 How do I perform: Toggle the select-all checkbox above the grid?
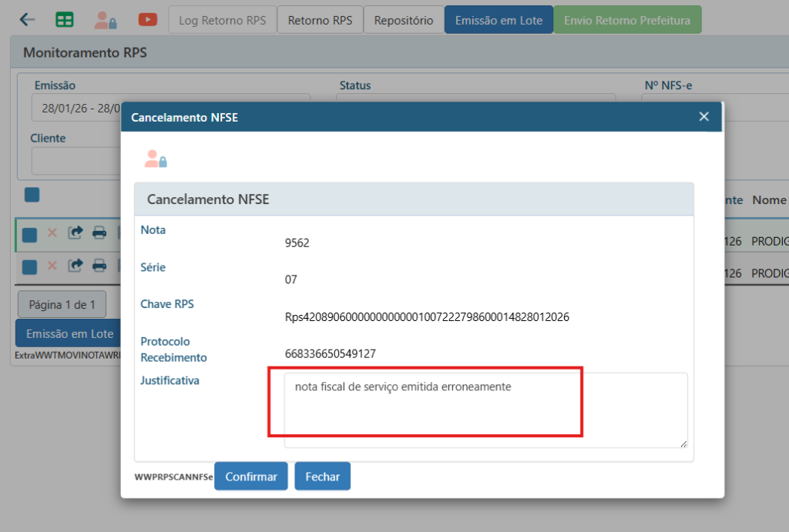[32, 195]
